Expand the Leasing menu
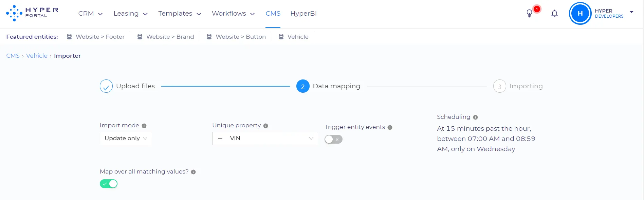 point(131,14)
